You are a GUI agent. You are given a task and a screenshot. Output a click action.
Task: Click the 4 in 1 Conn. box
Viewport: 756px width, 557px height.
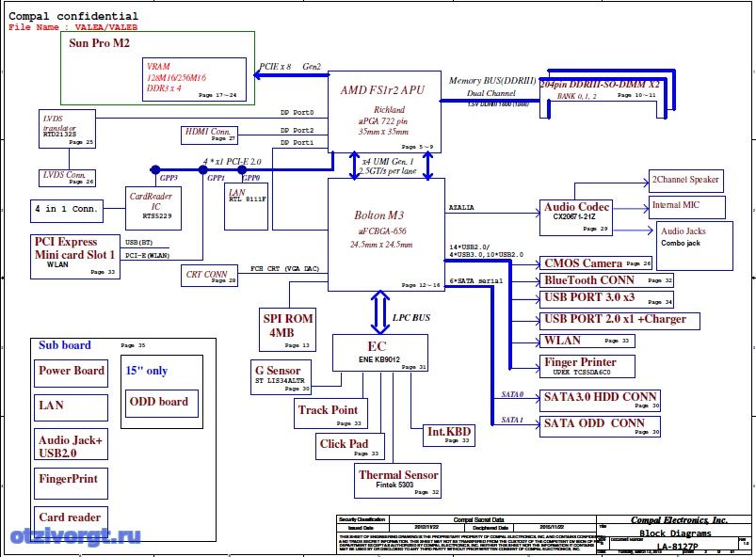(67, 211)
